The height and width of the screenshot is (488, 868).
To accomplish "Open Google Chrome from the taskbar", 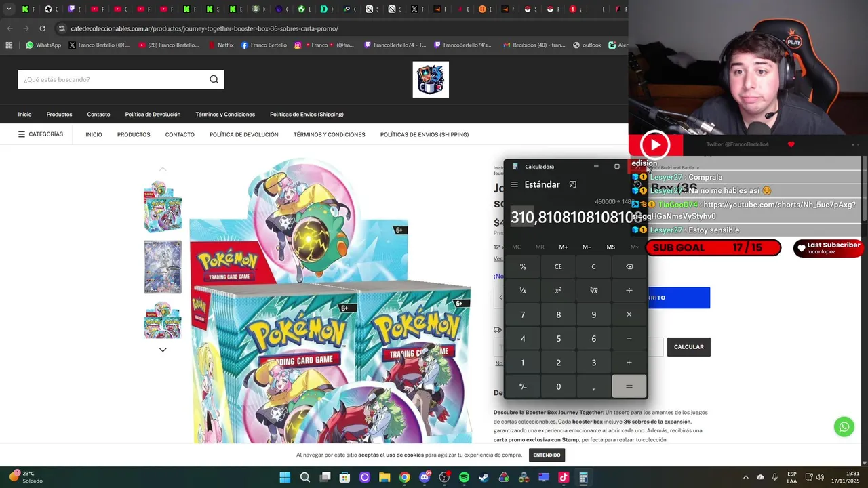I will pos(404,477).
